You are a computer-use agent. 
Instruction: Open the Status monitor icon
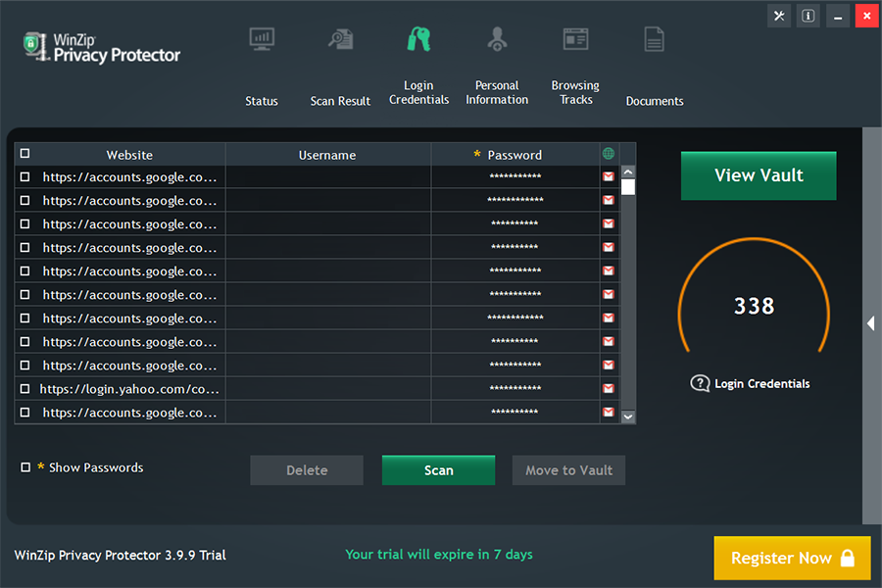click(x=262, y=39)
